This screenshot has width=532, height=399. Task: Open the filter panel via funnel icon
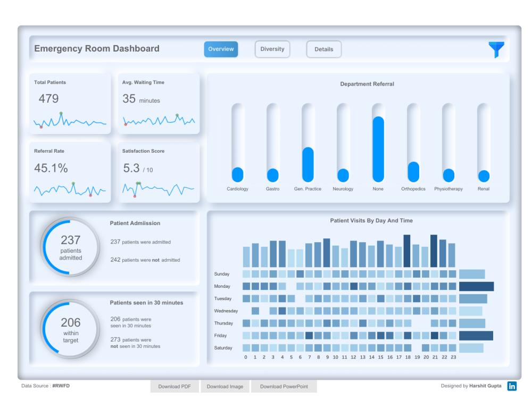(x=495, y=49)
